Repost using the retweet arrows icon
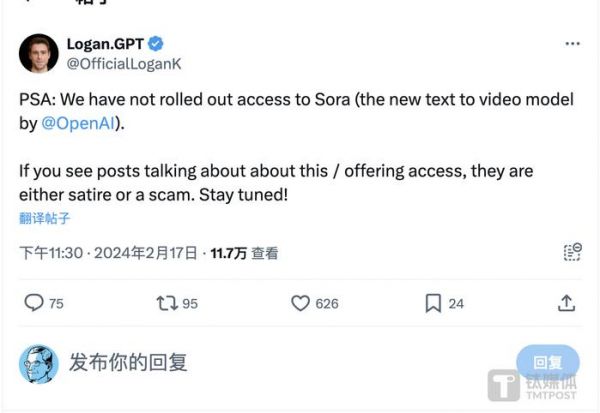 coord(167,303)
